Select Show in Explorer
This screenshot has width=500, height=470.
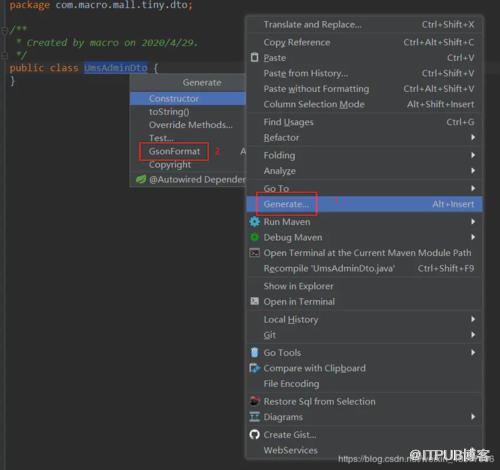pos(364,286)
